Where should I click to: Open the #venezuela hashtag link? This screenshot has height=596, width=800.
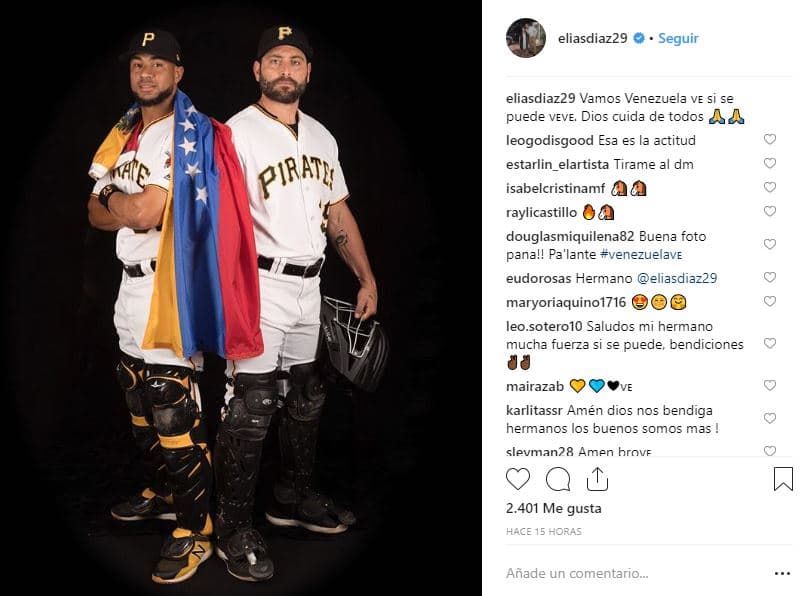tap(641, 255)
